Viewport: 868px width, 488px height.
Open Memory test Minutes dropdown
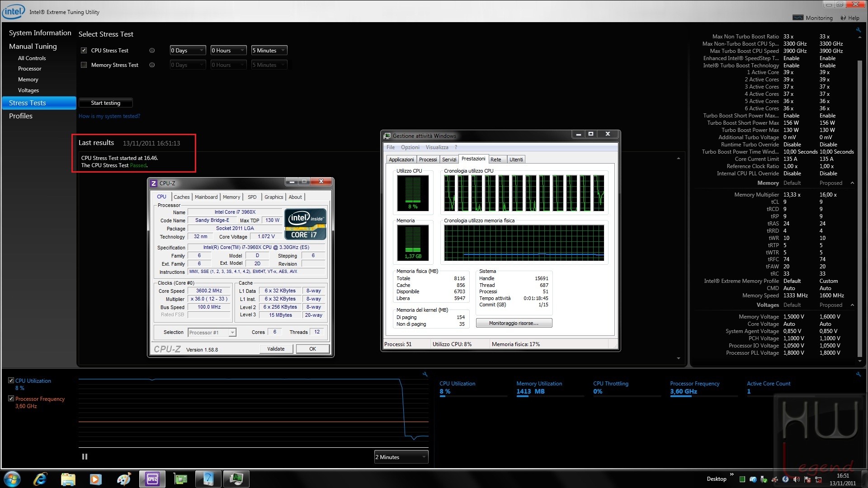coord(269,65)
